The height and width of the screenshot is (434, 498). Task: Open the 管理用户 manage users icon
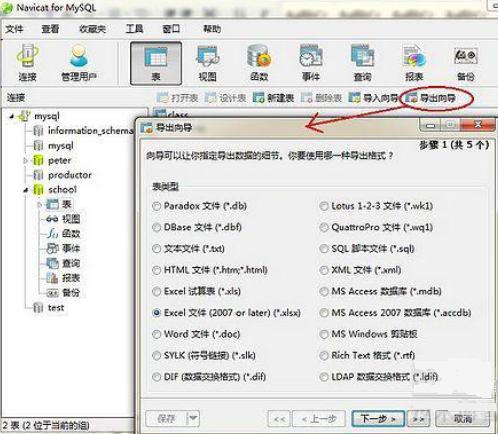(x=79, y=63)
